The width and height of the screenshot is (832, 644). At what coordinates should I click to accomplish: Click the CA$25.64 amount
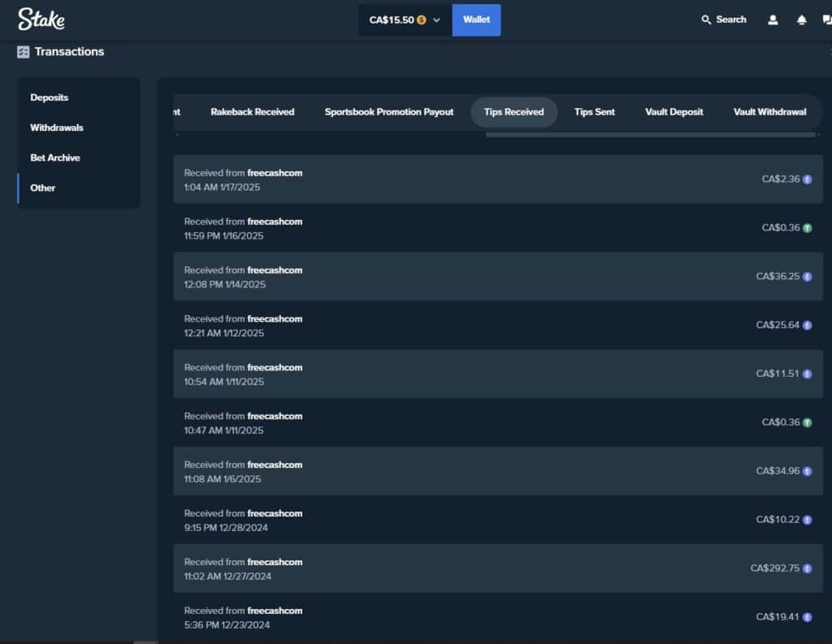778,325
